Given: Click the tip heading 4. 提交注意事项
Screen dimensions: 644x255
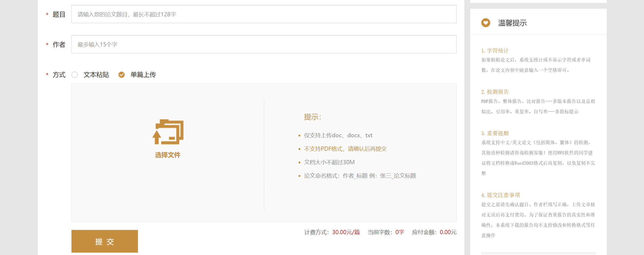Looking at the screenshot, I should click(x=500, y=195).
